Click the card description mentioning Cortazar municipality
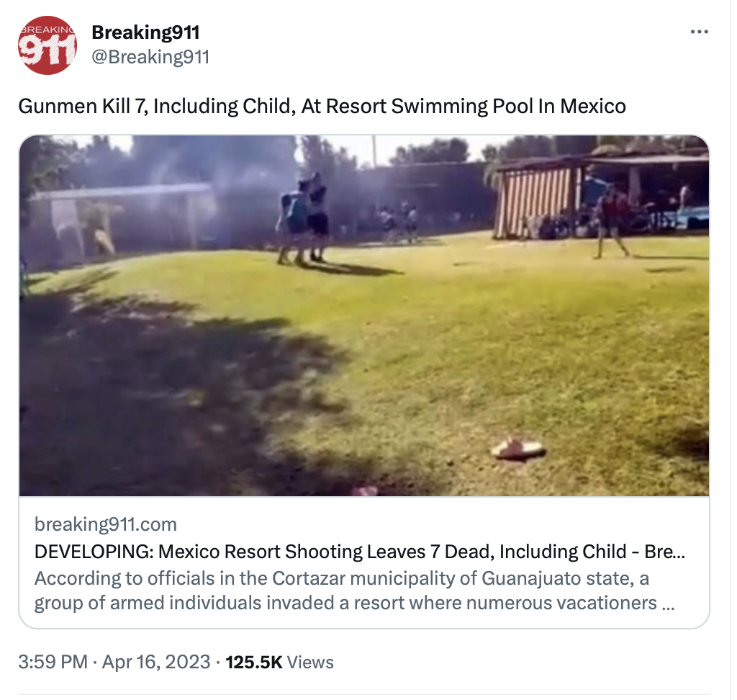Image resolution: width=737 pixels, height=700 pixels. 354,591
